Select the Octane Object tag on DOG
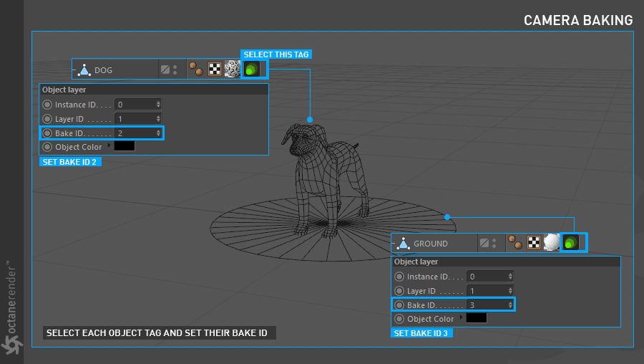The image size is (644, 364). coord(253,70)
